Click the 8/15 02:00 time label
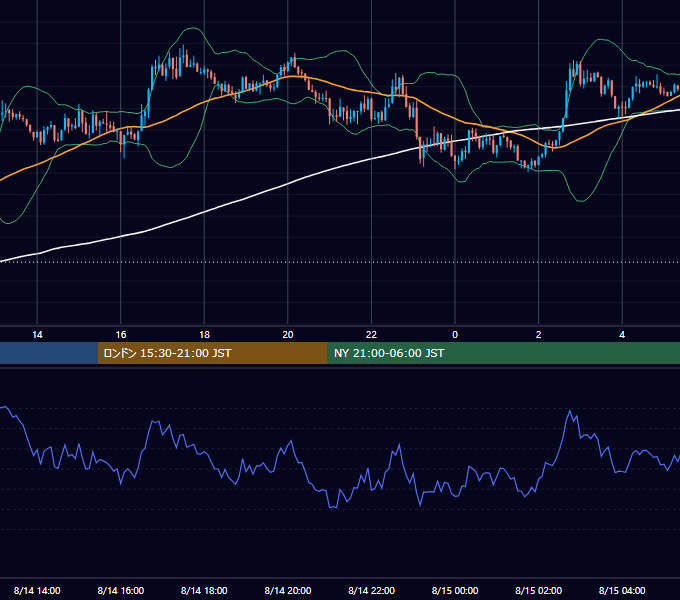The height and width of the screenshot is (600, 680). [539, 590]
